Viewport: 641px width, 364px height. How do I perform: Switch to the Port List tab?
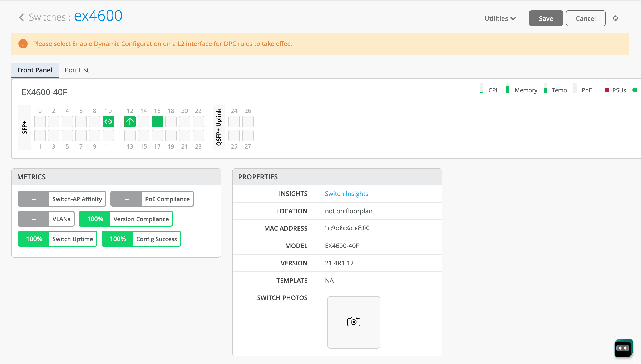[77, 70]
